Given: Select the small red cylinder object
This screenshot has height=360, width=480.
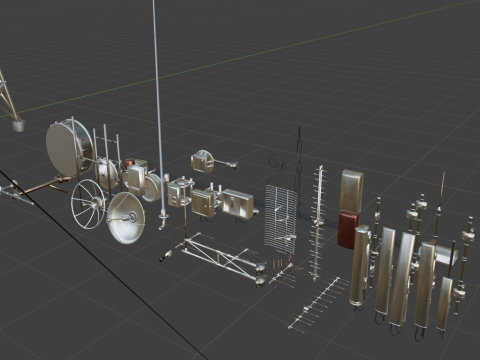Looking at the screenshot, I should coord(129,163).
